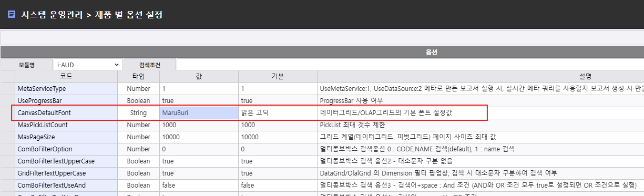Select the ComBoFilterOption code cell
644x196 pixels.
pyautogui.click(x=66, y=149)
